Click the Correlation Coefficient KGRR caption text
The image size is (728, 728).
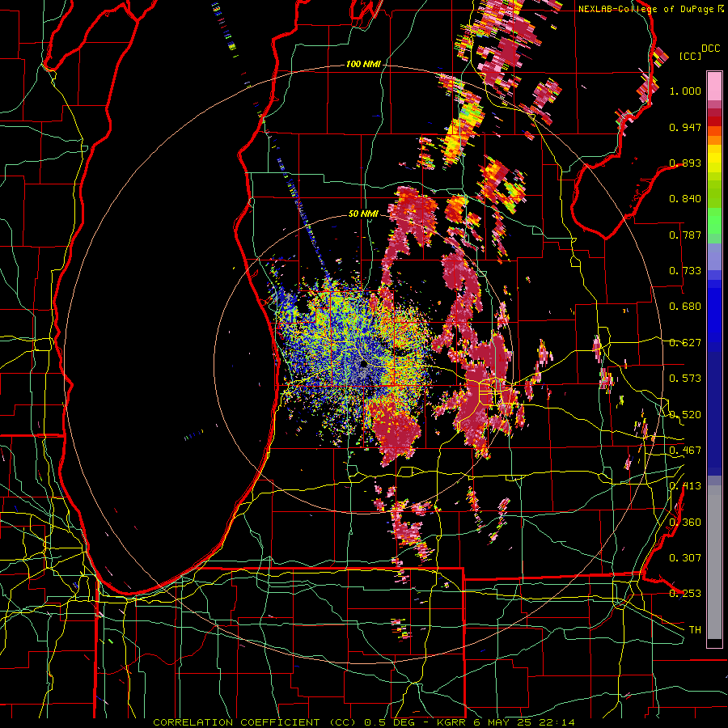click(364, 722)
